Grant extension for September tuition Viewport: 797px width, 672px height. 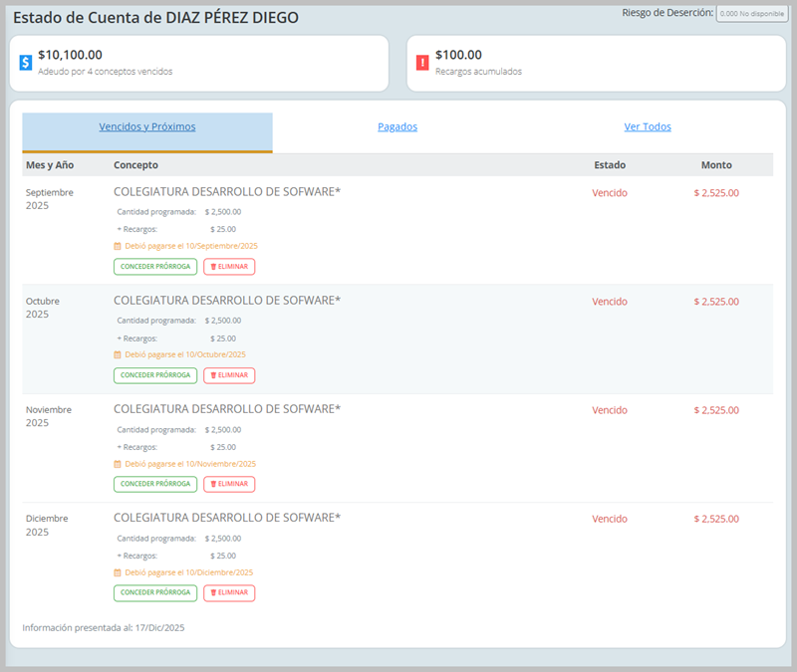click(155, 267)
